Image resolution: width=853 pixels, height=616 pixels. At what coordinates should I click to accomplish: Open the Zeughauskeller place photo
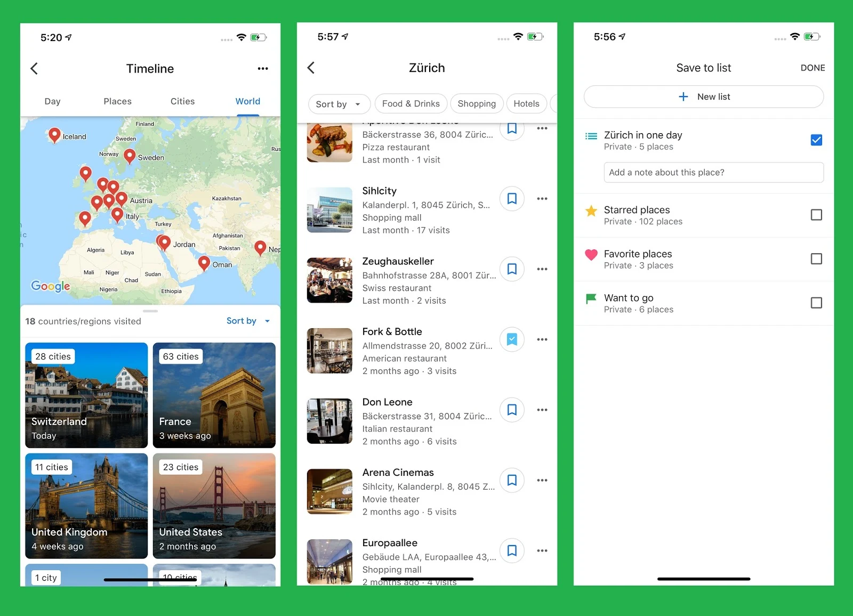(x=329, y=280)
